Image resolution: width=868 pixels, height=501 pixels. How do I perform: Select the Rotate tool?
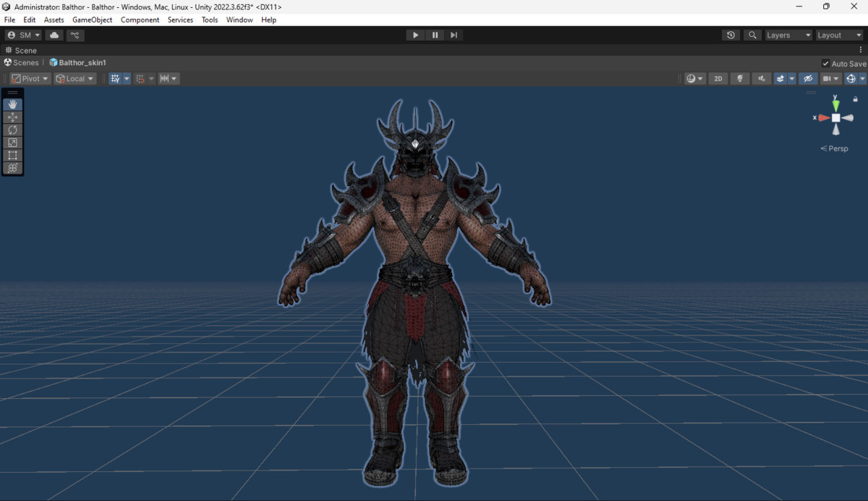pyautogui.click(x=12, y=130)
